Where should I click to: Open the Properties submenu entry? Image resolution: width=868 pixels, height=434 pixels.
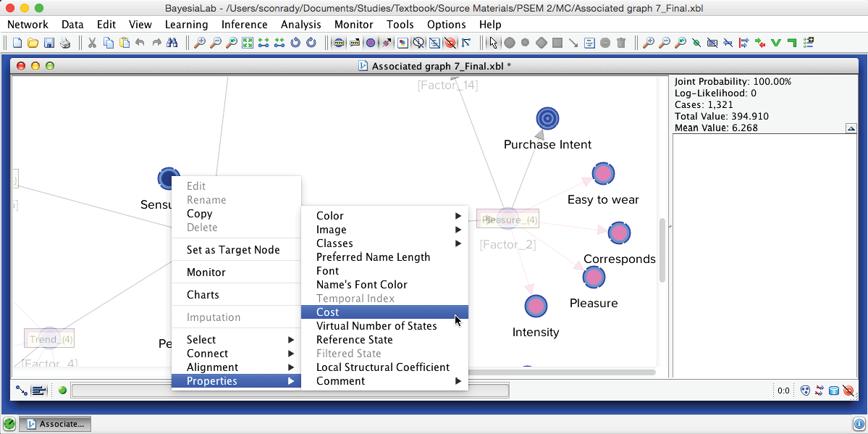[237, 381]
